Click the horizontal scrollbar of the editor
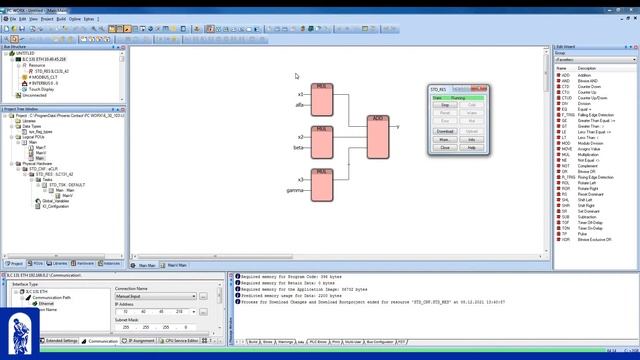640x360 pixels. pos(215,257)
